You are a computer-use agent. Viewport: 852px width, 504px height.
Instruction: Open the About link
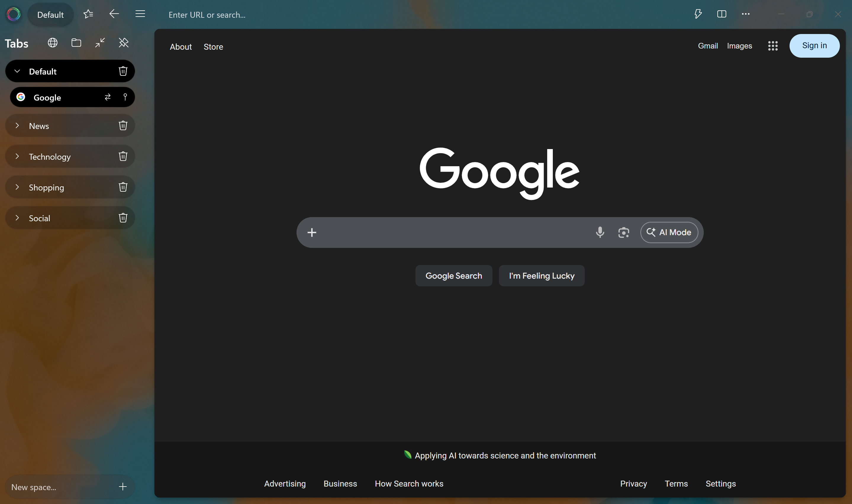[181, 47]
